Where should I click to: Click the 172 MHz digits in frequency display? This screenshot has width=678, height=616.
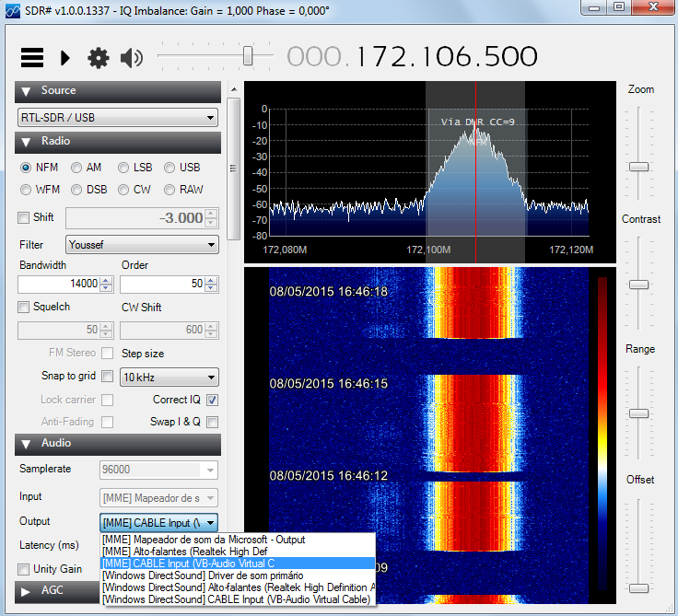pos(383,56)
